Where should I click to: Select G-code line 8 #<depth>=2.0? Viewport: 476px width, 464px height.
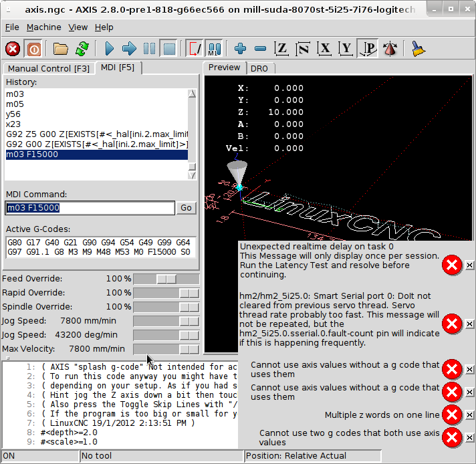tap(120, 433)
